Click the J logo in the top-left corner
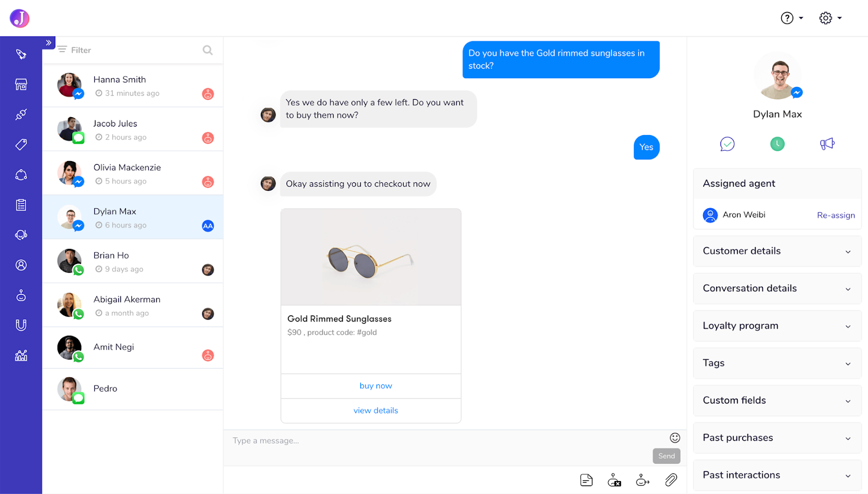The height and width of the screenshot is (494, 868). point(20,18)
